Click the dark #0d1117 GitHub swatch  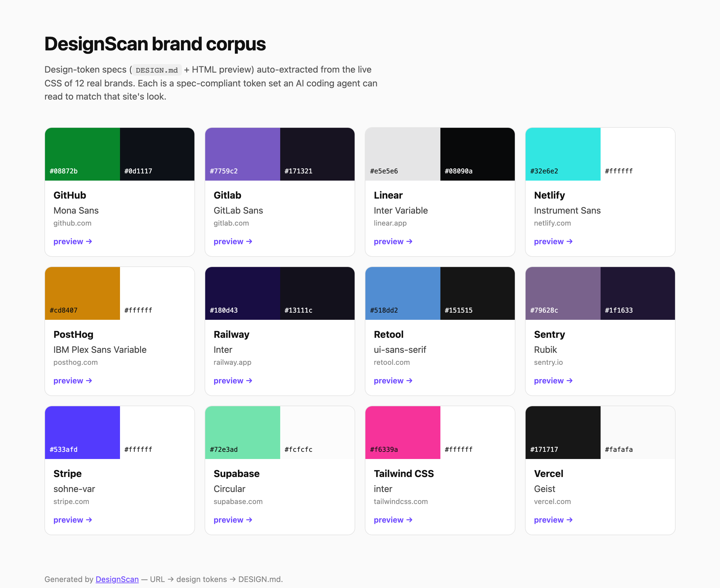coord(157,154)
